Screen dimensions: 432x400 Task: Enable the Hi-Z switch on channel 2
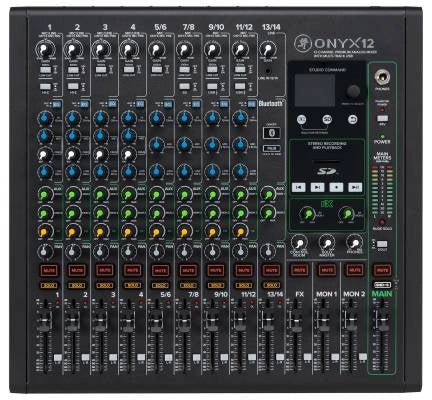pyautogui.click(x=73, y=86)
